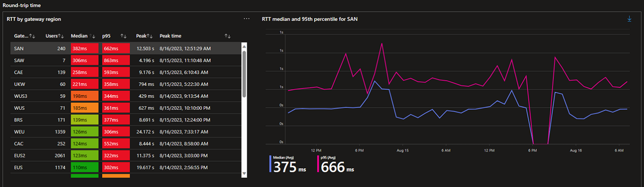
Task: Click the 139ms median cell for BRS
Action: [x=84, y=120]
